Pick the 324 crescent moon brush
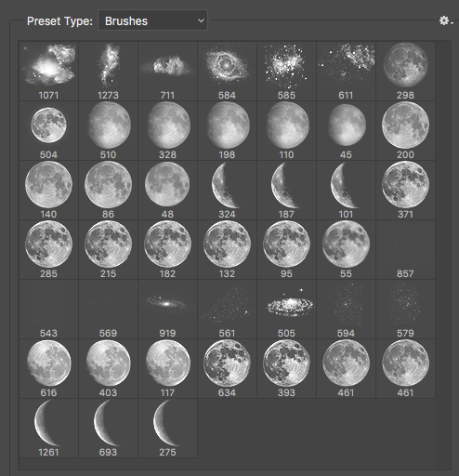Image resolution: width=459 pixels, height=476 pixels. coord(228,190)
